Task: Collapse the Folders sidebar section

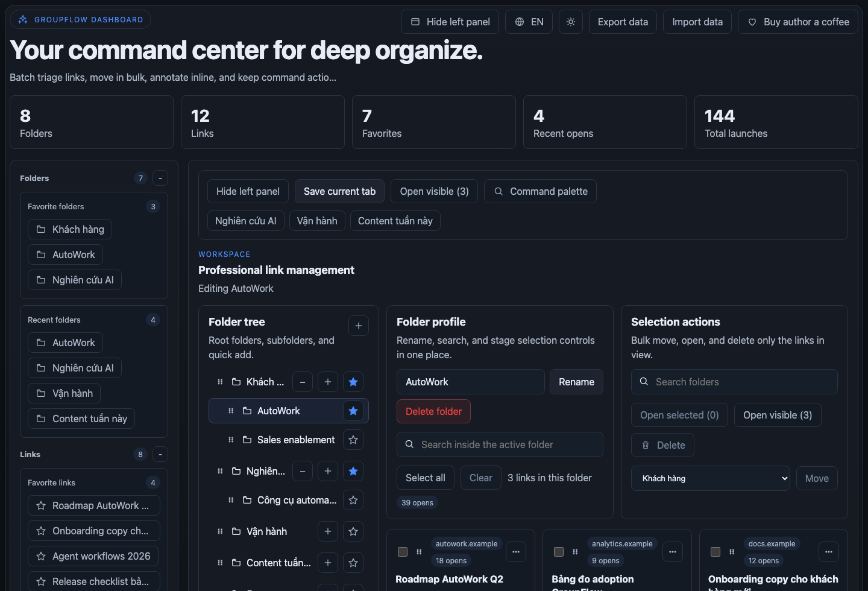Action: (160, 178)
